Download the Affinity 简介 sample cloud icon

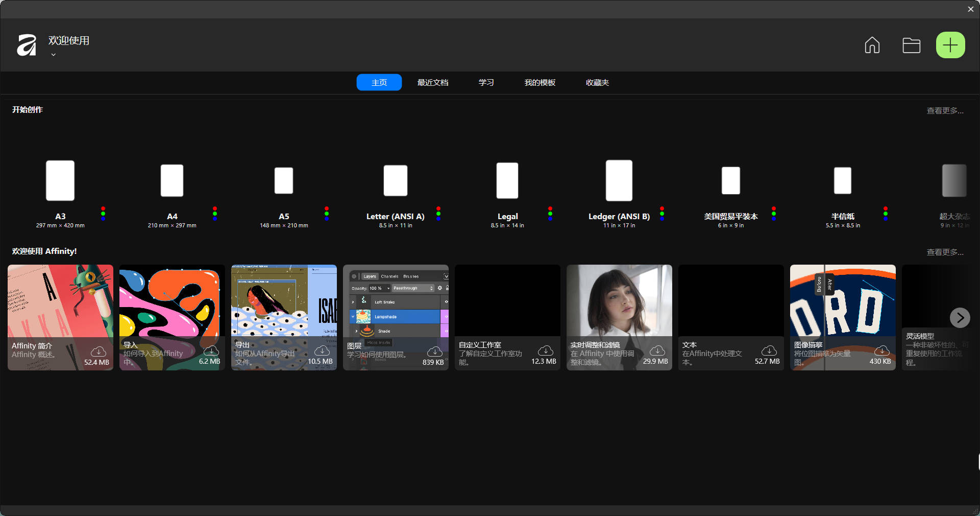[x=99, y=351]
